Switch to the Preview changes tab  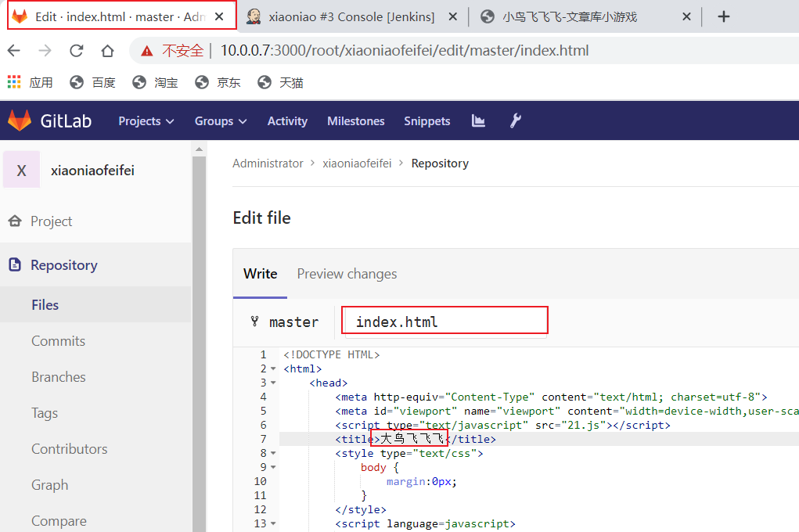[x=347, y=274]
